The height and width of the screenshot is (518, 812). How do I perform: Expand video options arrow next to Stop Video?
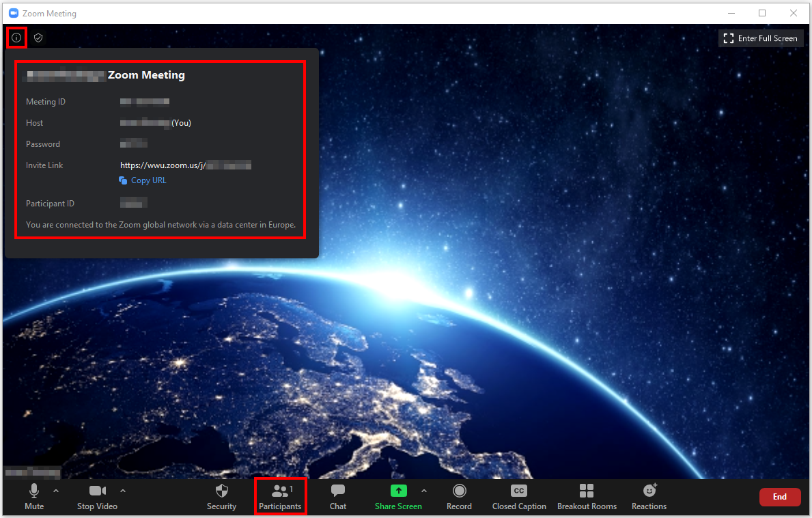123,491
